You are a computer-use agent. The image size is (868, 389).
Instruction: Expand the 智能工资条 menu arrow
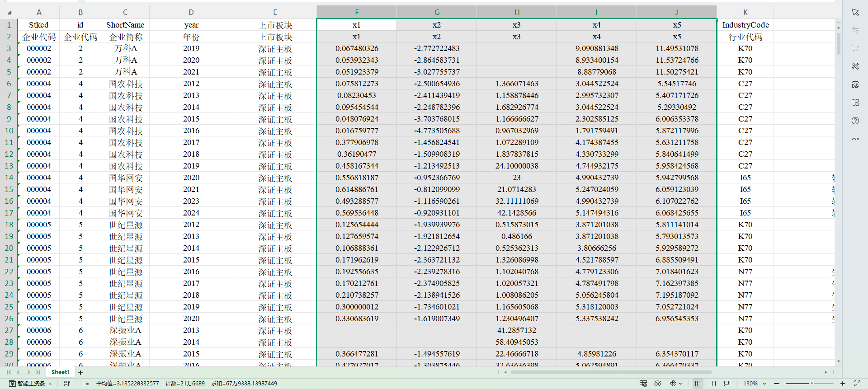(50, 384)
